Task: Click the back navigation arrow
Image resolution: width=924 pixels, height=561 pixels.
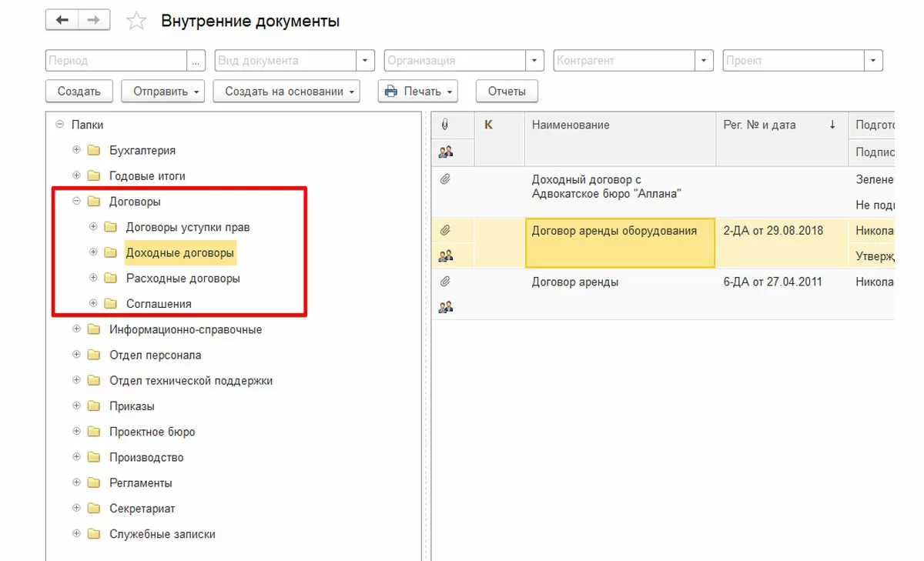Action: click(x=62, y=21)
